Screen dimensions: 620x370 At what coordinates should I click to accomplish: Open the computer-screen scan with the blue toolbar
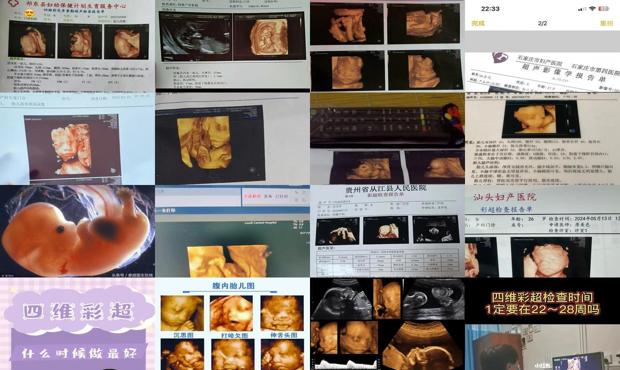tap(232, 231)
